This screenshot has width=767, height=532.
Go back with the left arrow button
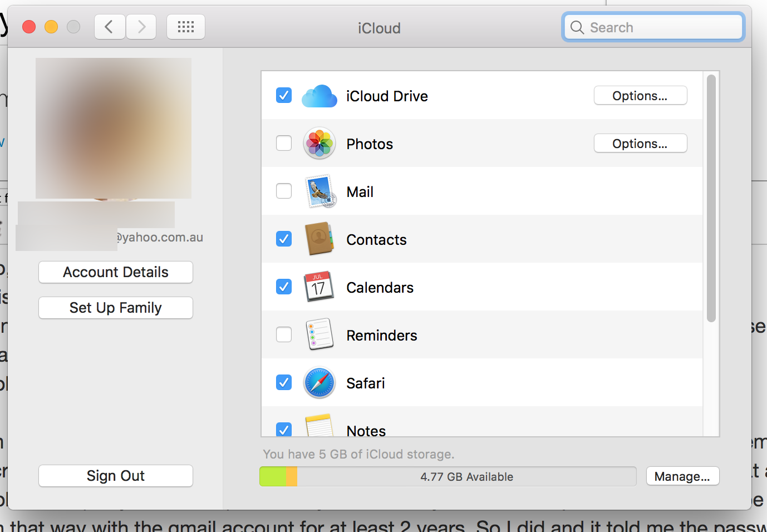(x=110, y=27)
